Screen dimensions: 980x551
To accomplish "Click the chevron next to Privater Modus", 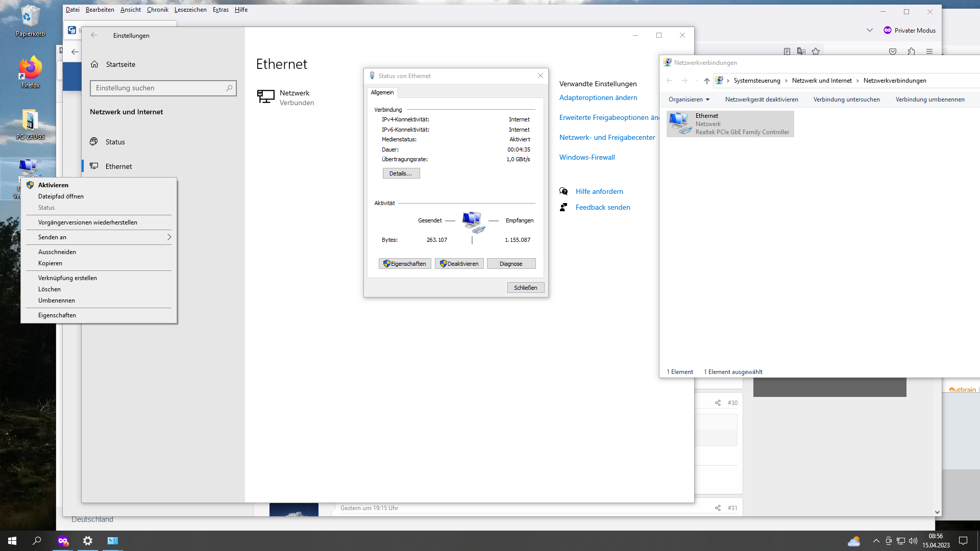I will (869, 30).
